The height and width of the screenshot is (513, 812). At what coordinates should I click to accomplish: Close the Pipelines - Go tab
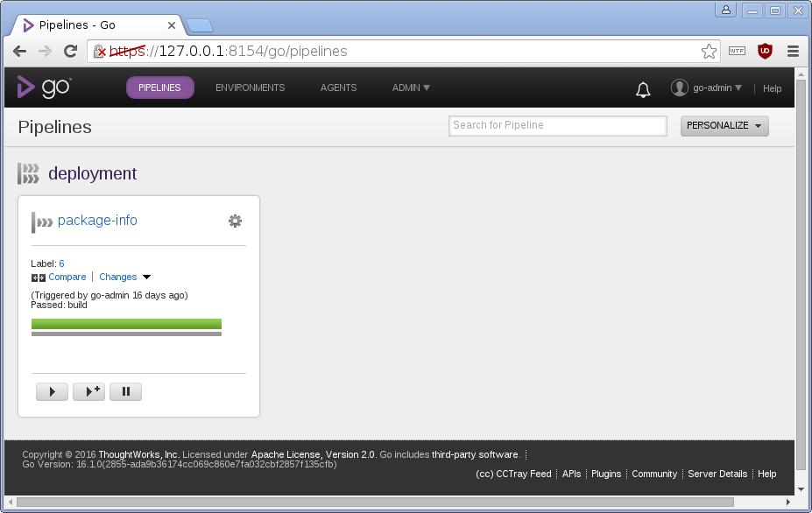(x=172, y=25)
